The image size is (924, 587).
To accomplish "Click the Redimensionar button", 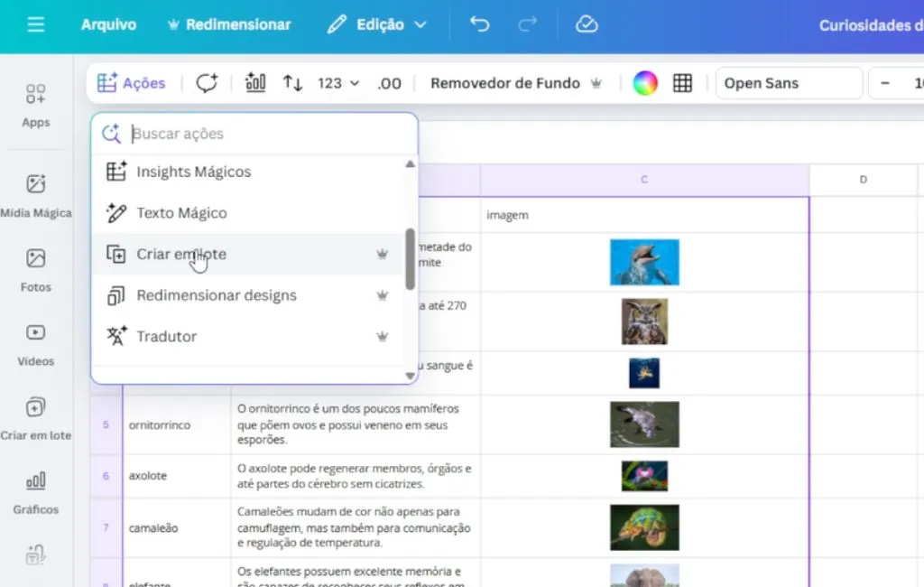I will click(229, 24).
